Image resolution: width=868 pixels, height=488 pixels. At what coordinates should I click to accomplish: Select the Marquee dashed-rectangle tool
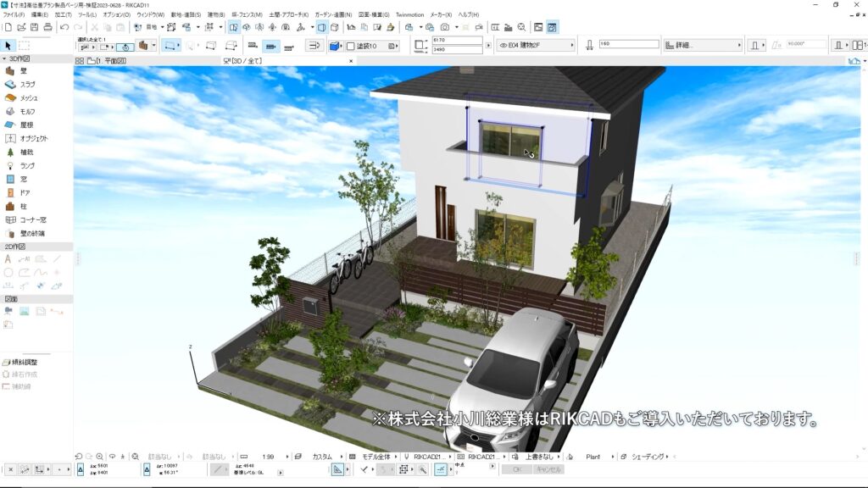tap(24, 46)
